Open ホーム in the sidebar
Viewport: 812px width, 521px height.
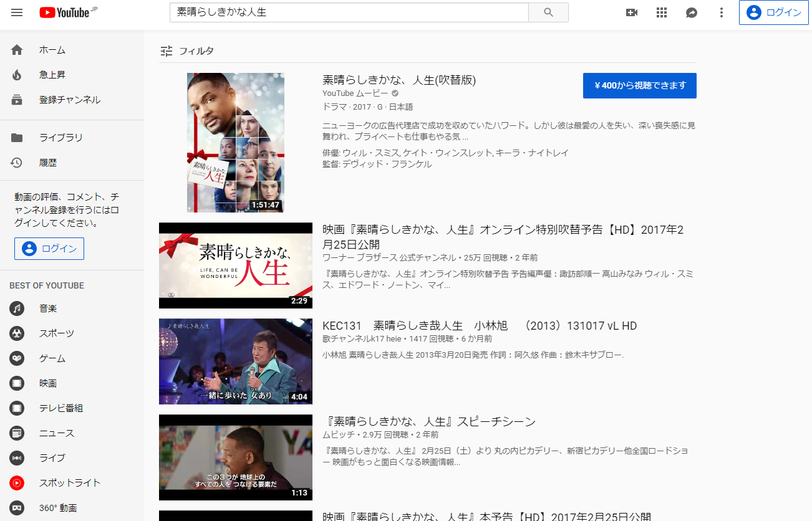click(x=52, y=50)
